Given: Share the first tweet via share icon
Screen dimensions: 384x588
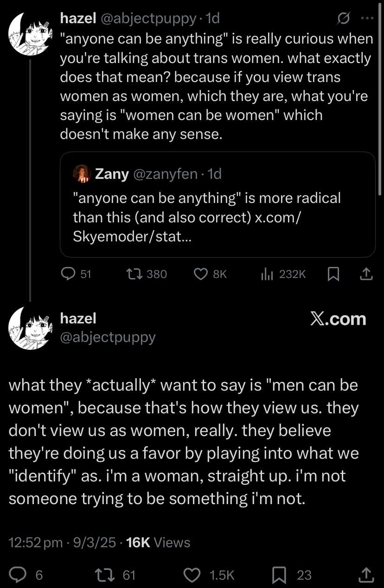Looking at the screenshot, I should point(366,274).
